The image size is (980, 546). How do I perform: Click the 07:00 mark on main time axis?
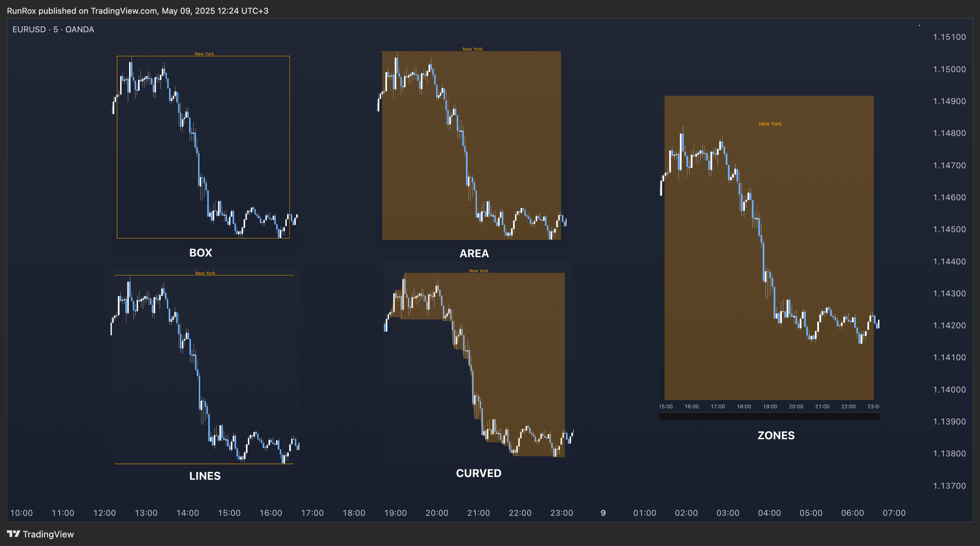[894, 512]
